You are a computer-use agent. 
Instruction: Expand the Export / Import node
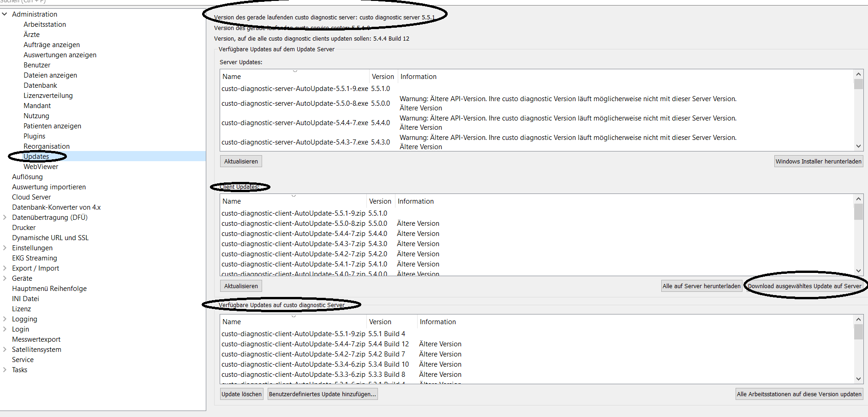(x=5, y=268)
